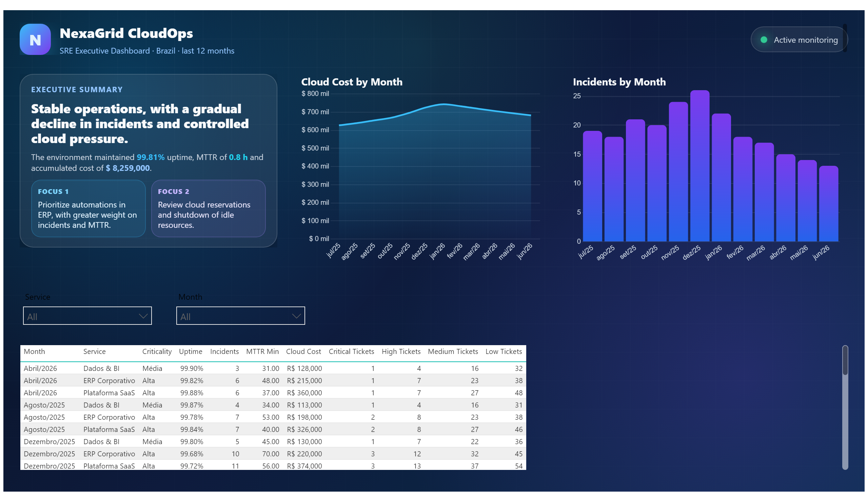The height and width of the screenshot is (495, 868).
Task: Click the Service dropdown chevron arrow
Action: click(143, 316)
